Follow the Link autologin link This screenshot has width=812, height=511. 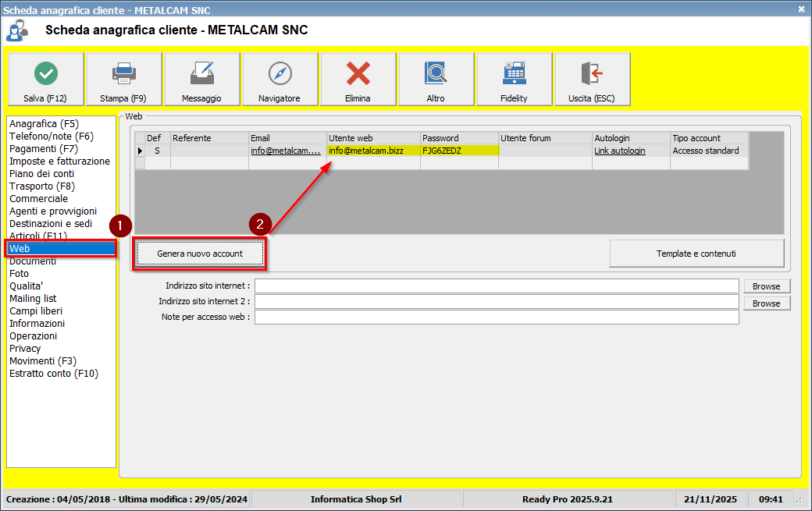[620, 151]
